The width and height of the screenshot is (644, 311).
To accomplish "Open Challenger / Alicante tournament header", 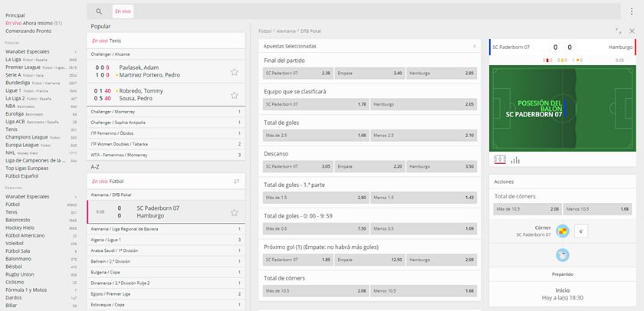I will (x=166, y=54).
